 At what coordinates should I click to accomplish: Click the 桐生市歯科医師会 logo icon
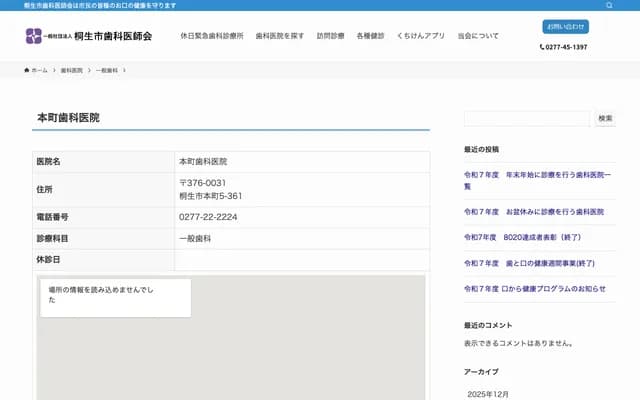[x=33, y=36]
